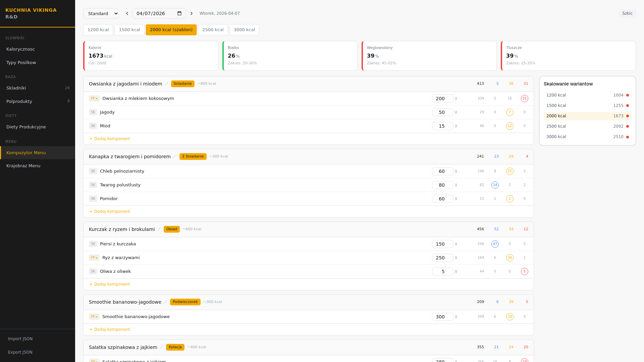Screen dimensions: 644x362
Task: Edit name of Smoothie bananowo-jagodowe meal
Action: coord(165,302)
